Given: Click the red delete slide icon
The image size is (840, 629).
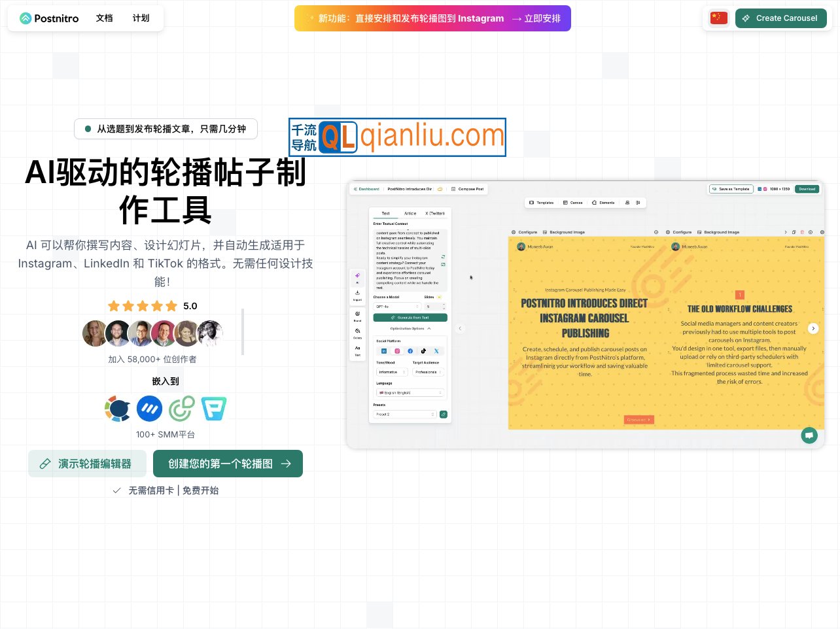Looking at the screenshot, I should tap(802, 232).
